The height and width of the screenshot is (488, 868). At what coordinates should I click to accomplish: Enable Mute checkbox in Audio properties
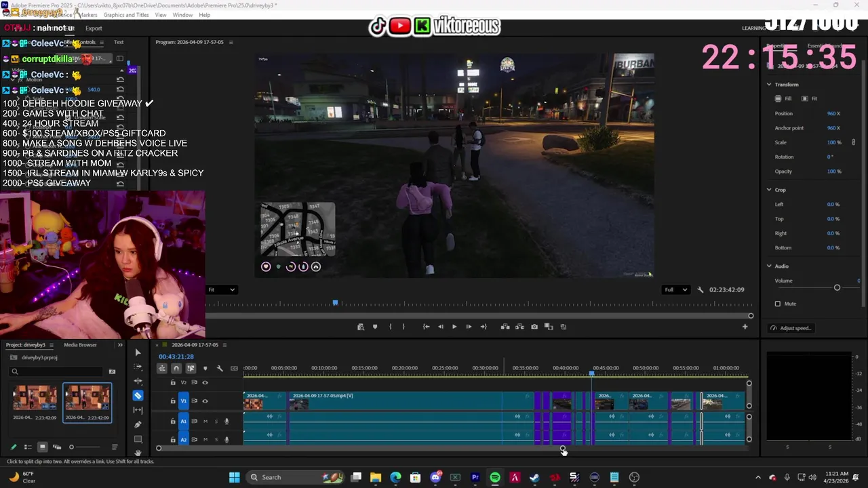click(778, 304)
